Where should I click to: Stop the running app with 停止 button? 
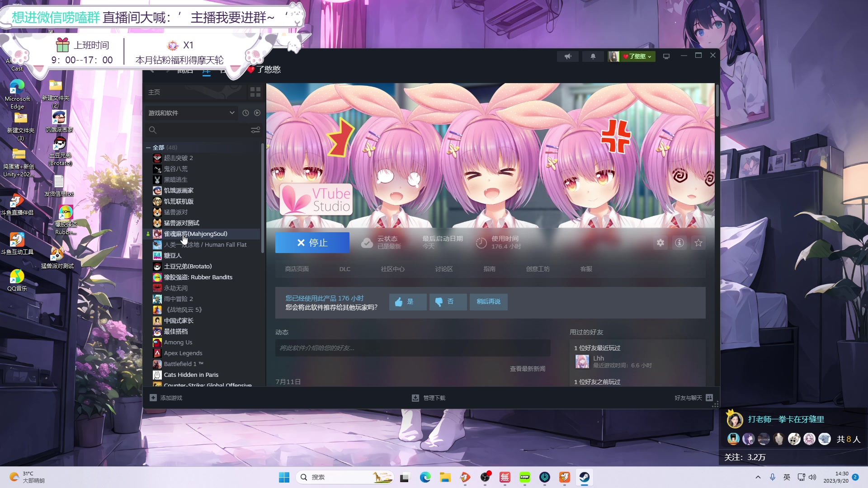(x=312, y=243)
